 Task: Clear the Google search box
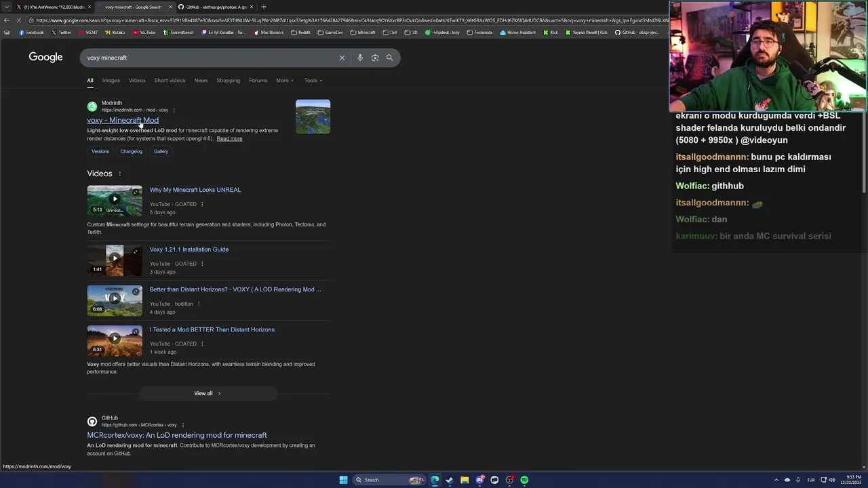342,58
